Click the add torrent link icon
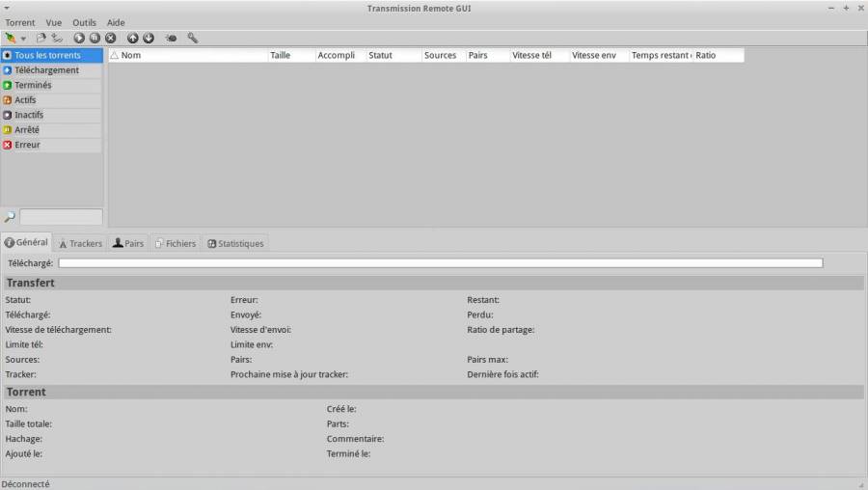 click(57, 38)
